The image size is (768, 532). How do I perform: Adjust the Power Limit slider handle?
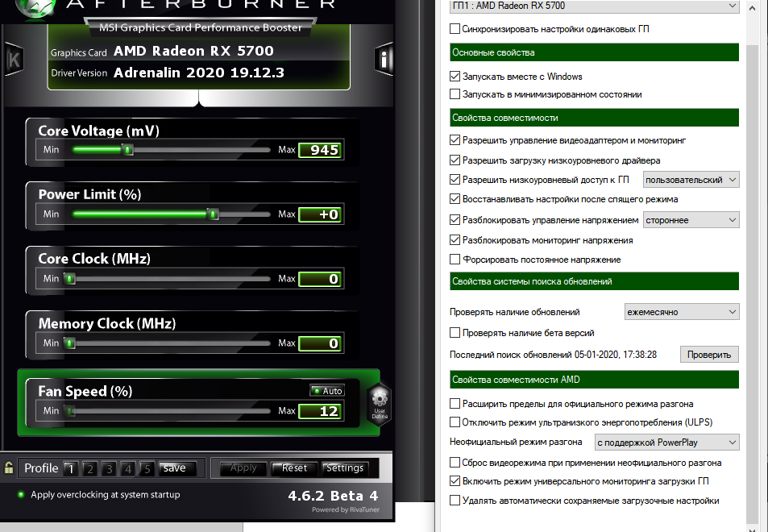[x=213, y=214]
